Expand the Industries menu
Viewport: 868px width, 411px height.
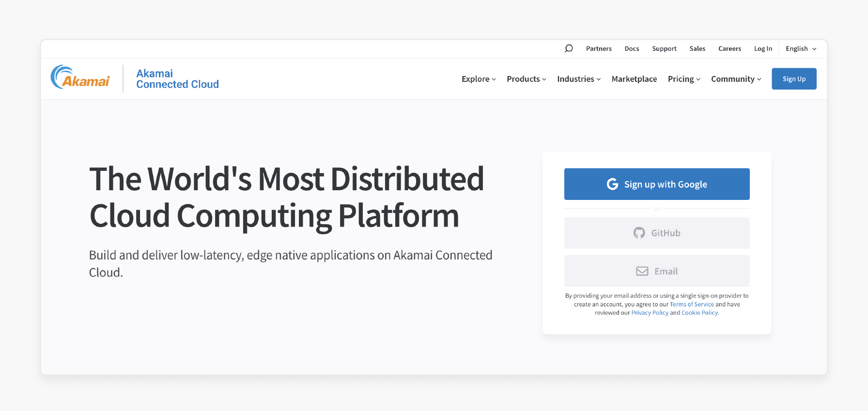(579, 79)
